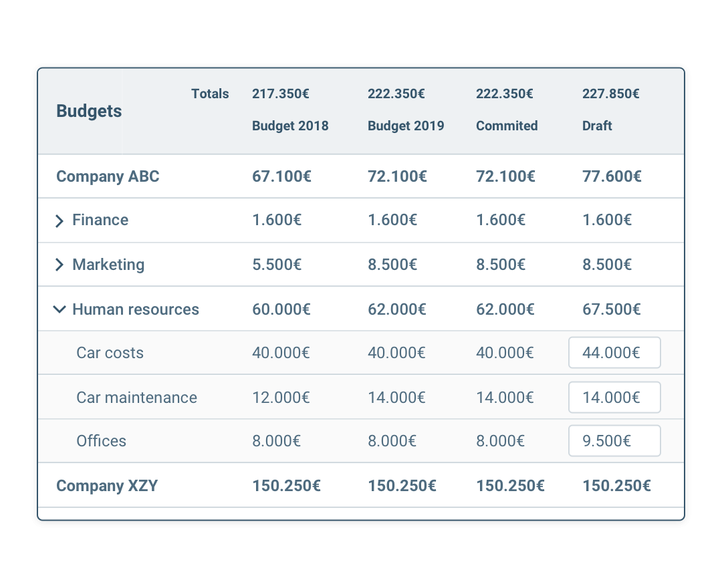Click Company ABC Budget 2018 value 67.100€
722x588 pixels.
click(x=281, y=176)
